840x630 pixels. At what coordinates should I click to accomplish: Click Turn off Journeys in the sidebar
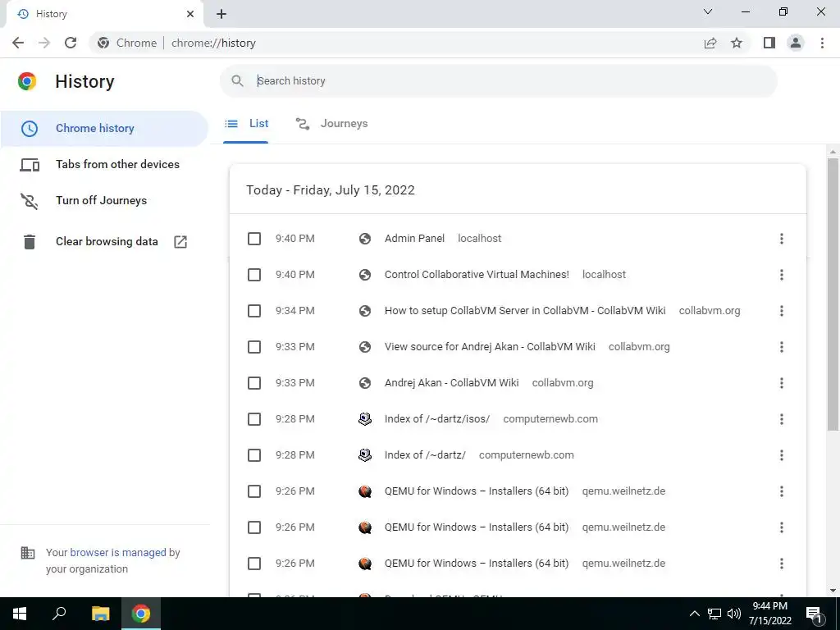pos(103,200)
